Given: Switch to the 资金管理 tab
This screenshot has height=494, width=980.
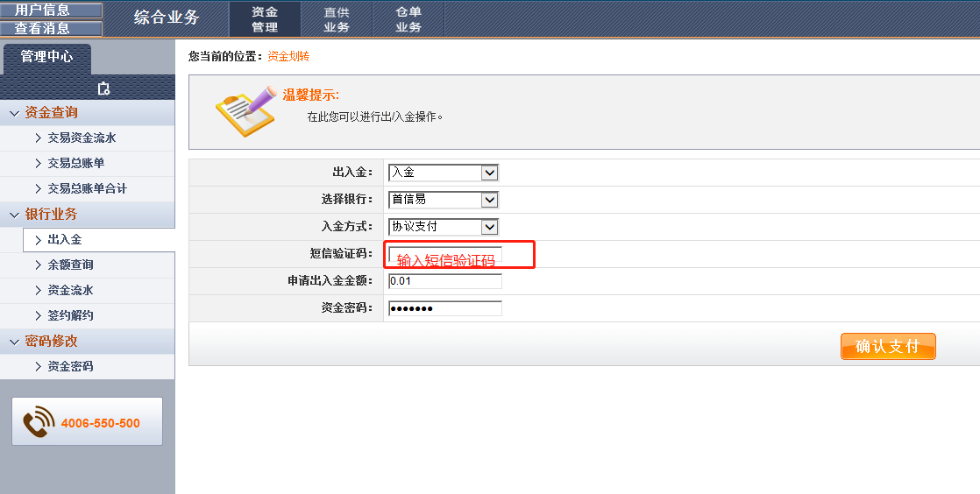Looking at the screenshot, I should click(x=265, y=19).
